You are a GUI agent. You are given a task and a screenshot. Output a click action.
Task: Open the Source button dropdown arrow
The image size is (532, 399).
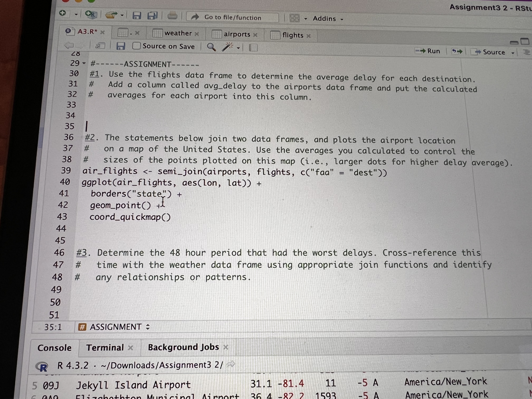click(513, 53)
